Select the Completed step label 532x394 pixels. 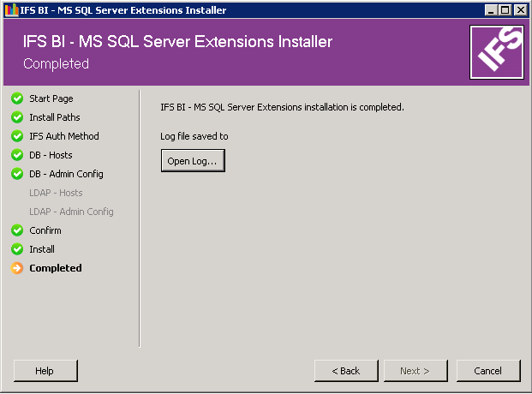point(55,268)
